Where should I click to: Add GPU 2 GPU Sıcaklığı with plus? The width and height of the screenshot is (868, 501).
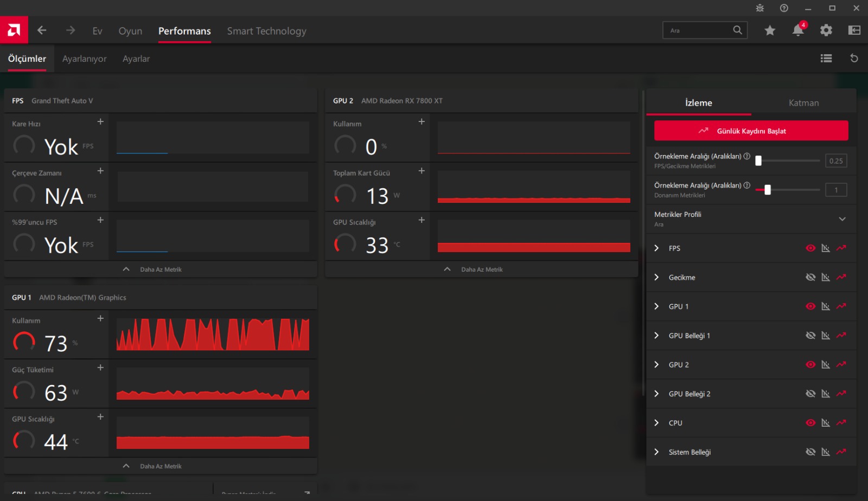422,220
